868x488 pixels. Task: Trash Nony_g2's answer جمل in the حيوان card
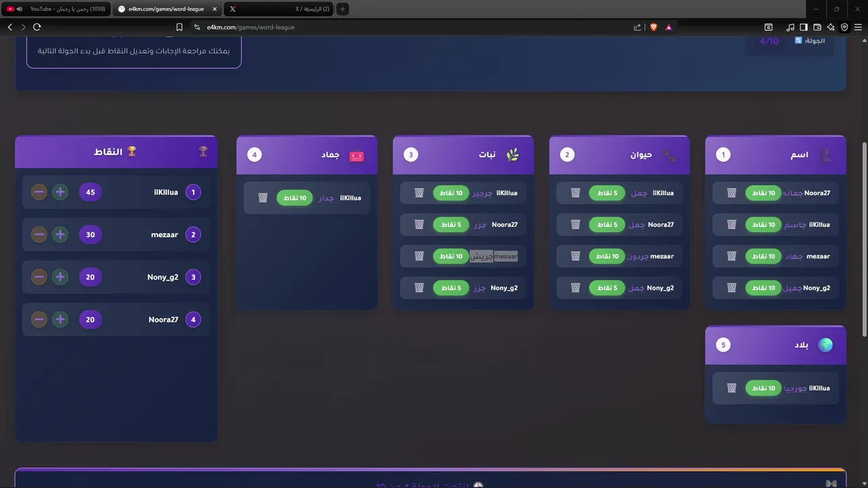576,288
